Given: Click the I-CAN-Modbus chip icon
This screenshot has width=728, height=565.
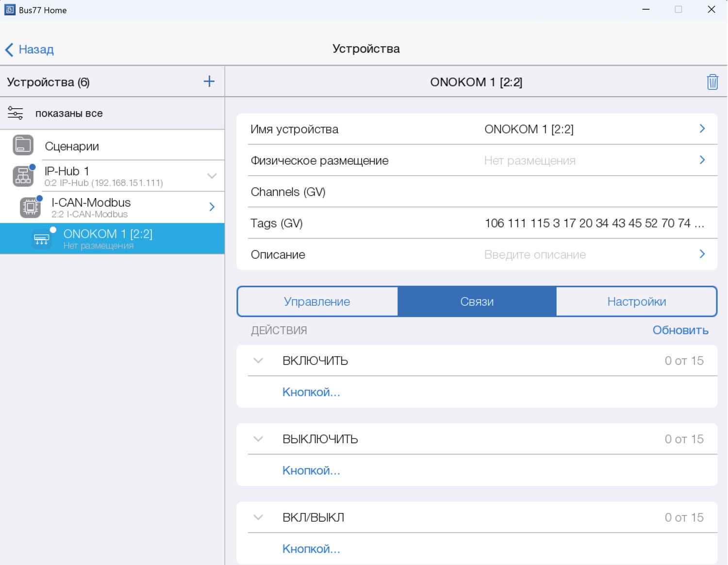Looking at the screenshot, I should click(x=30, y=207).
